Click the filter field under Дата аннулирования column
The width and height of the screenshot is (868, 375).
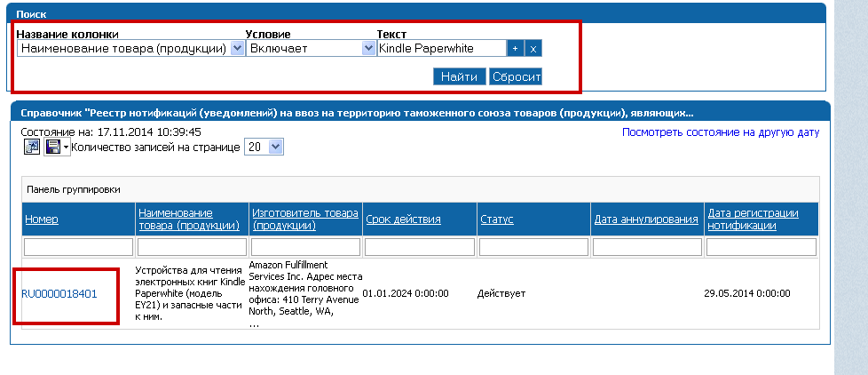[x=648, y=247]
